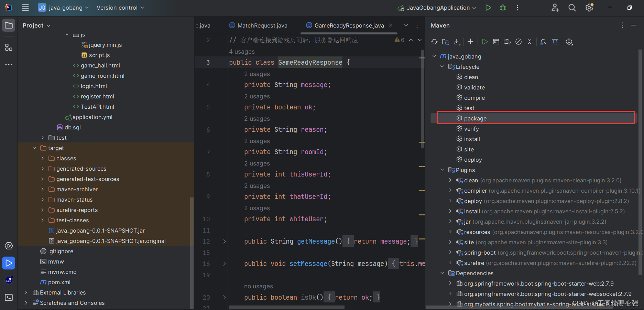Open Search Everywhere magnifier
Image resolution: width=644 pixels, height=310 pixels.
point(572,8)
